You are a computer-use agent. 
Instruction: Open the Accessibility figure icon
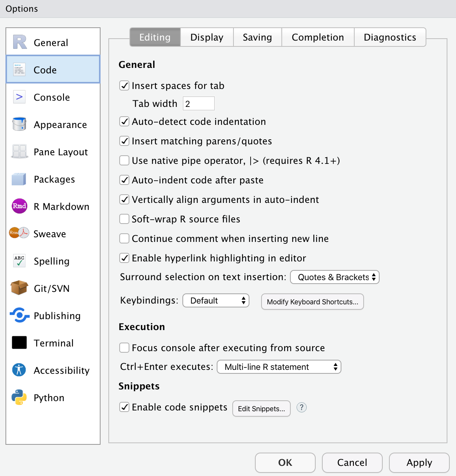(x=19, y=369)
